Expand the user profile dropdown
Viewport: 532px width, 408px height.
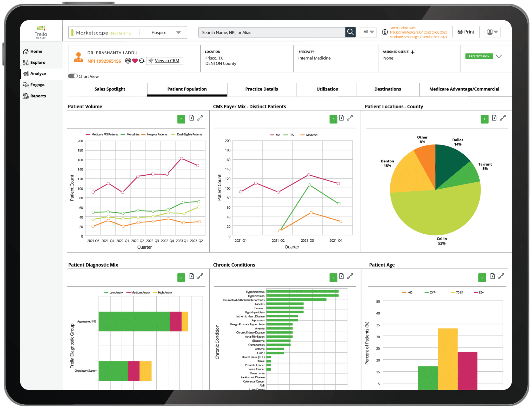point(492,32)
